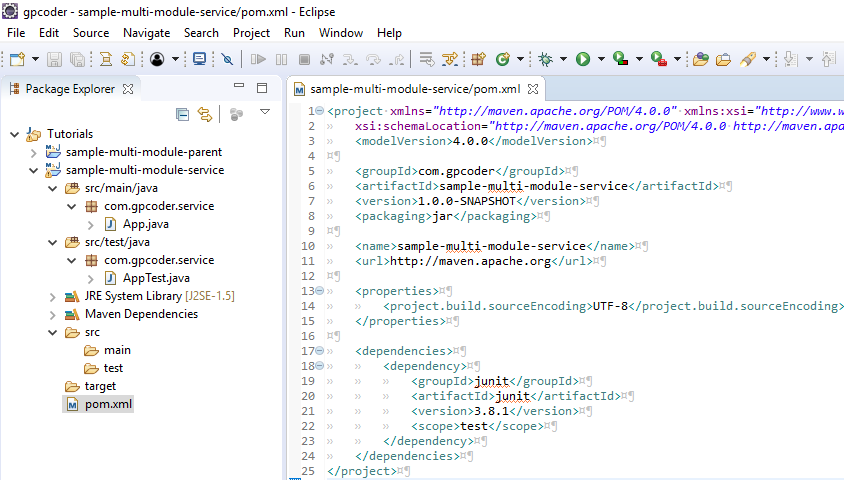Viewport: 844px width, 480px height.
Task: Expand the sample-multi-module-parent project
Action: 33,152
